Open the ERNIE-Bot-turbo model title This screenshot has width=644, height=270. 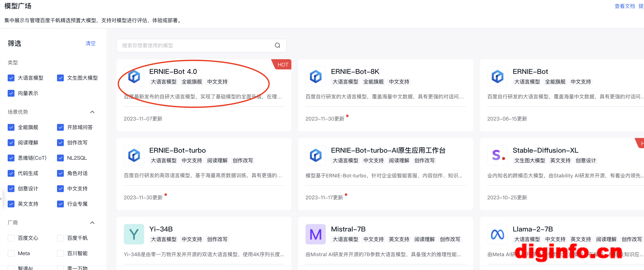click(x=178, y=150)
